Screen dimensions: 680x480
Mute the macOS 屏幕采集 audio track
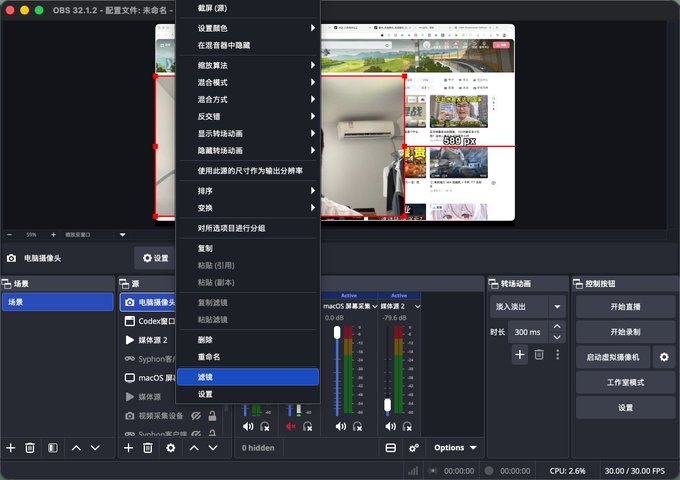(x=341, y=426)
